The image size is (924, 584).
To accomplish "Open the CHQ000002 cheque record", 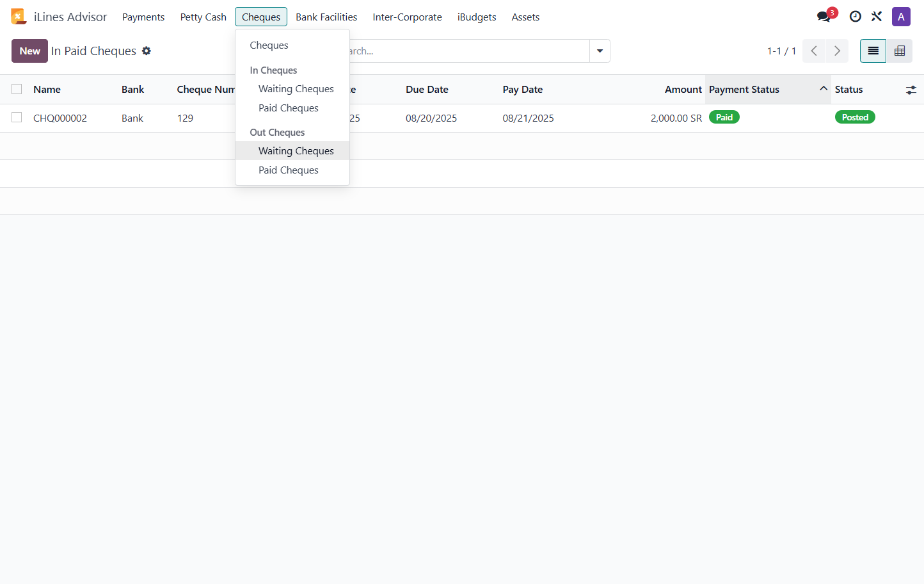I will click(60, 118).
